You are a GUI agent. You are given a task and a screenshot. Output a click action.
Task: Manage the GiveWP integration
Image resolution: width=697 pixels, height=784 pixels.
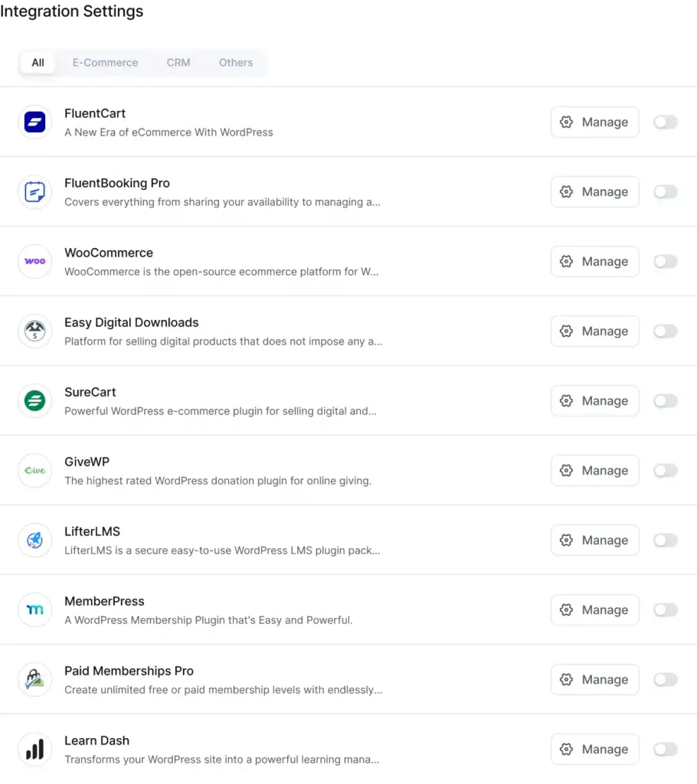pyautogui.click(x=595, y=471)
